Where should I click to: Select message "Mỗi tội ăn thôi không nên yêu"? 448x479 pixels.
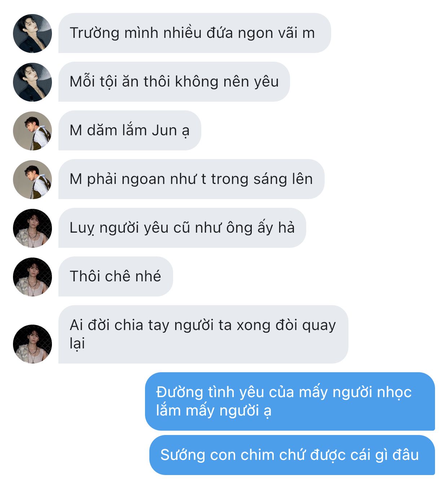tap(174, 82)
